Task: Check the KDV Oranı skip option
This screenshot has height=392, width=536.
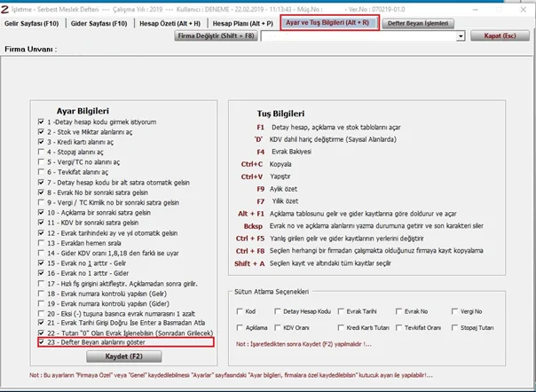Action: [278, 328]
